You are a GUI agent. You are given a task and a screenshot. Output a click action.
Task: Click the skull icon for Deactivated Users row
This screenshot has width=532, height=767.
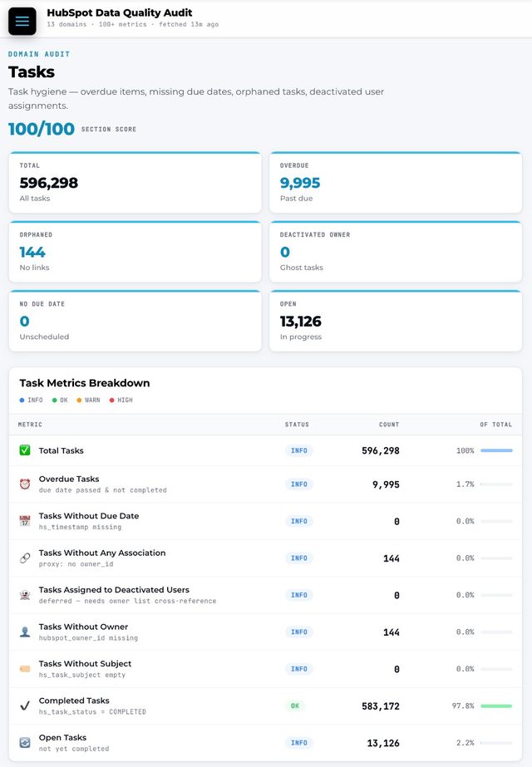point(25,595)
